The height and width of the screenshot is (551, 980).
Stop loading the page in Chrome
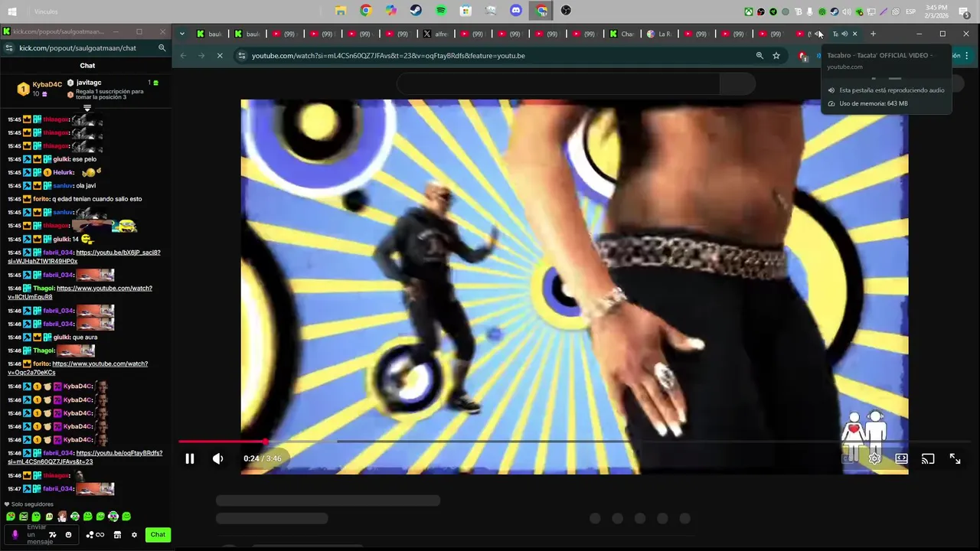219,56
